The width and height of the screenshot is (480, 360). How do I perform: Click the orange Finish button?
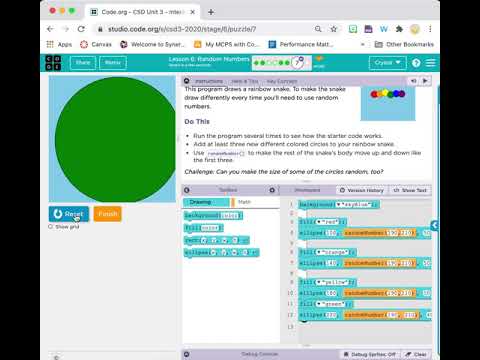[108, 214]
